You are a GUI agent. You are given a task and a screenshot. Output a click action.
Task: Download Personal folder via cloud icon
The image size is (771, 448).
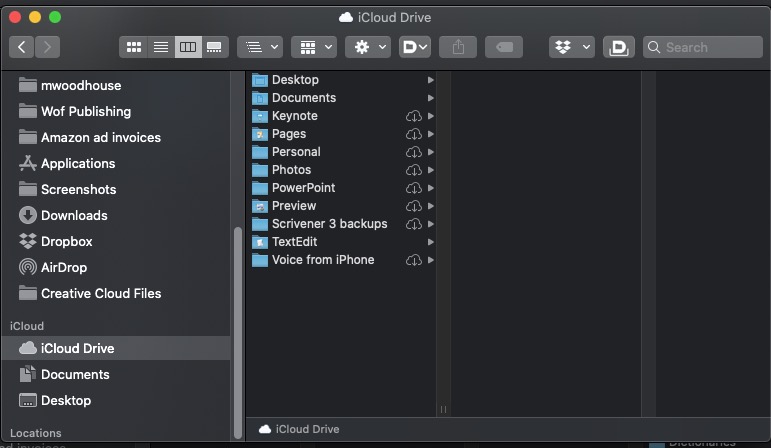[414, 152]
